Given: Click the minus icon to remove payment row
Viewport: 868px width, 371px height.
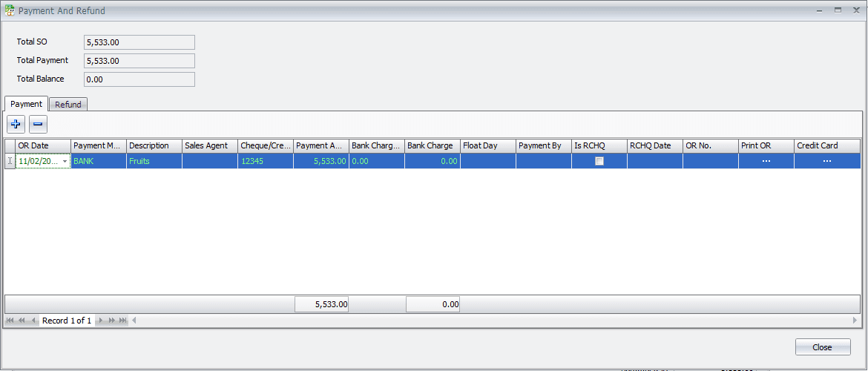Looking at the screenshot, I should tap(38, 124).
